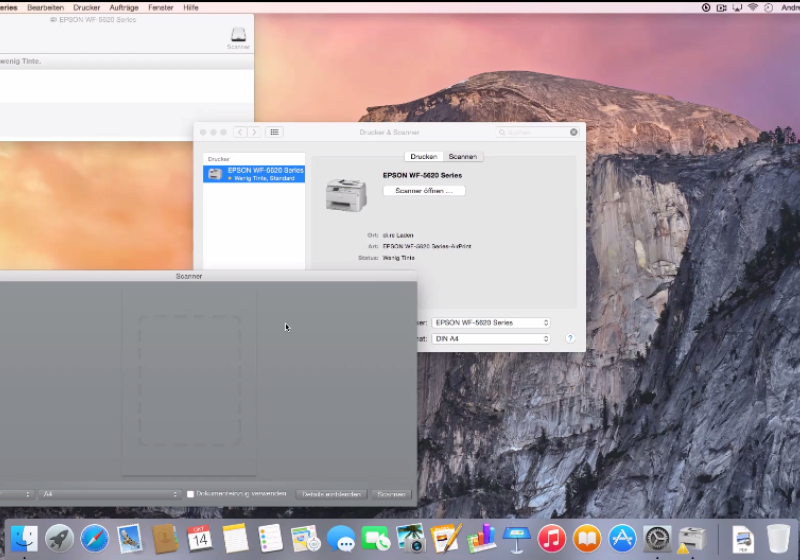Go back using the left arrow button

click(240, 132)
